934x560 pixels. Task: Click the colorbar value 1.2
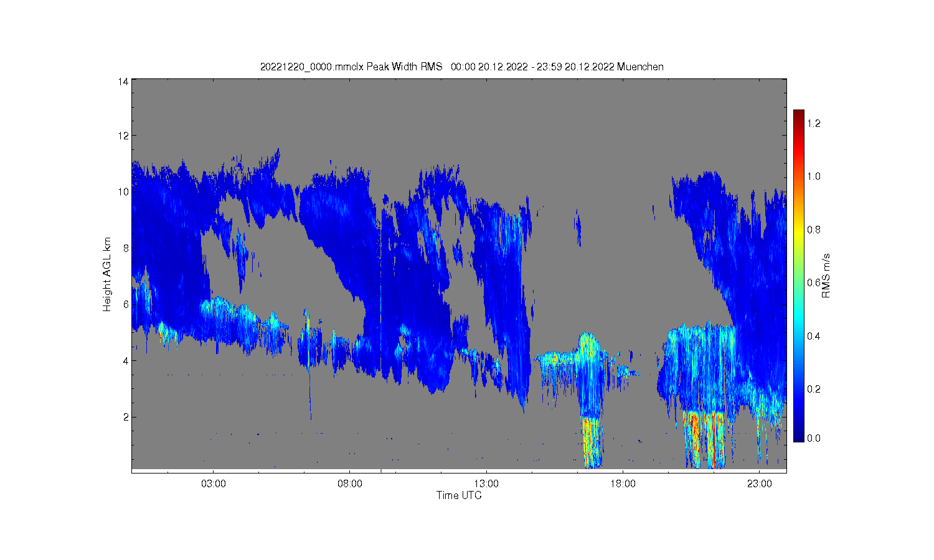(x=814, y=123)
